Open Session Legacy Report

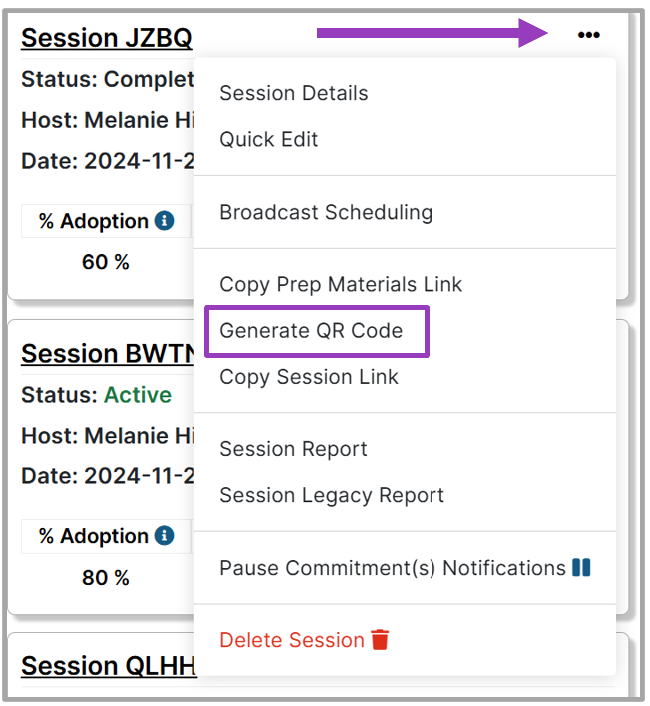coord(331,495)
